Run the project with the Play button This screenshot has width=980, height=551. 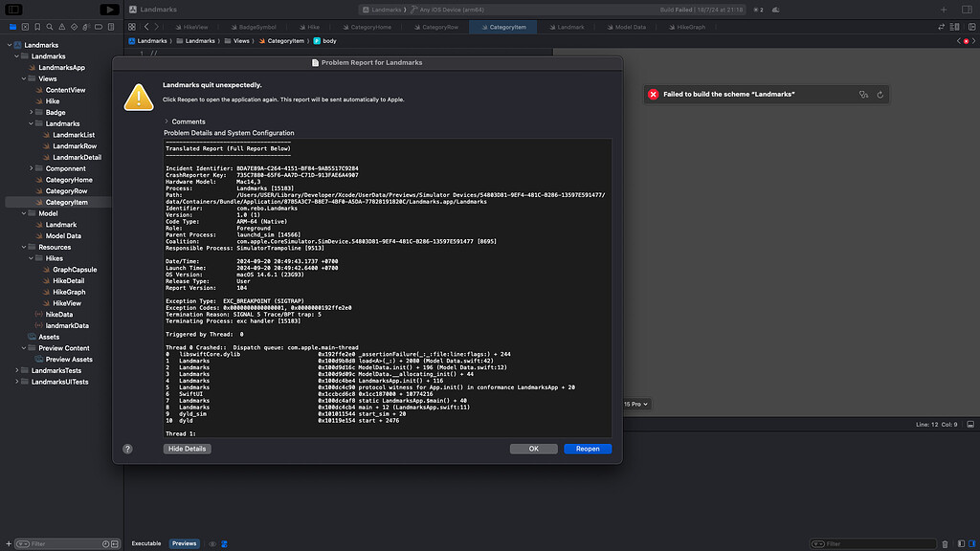click(x=109, y=9)
